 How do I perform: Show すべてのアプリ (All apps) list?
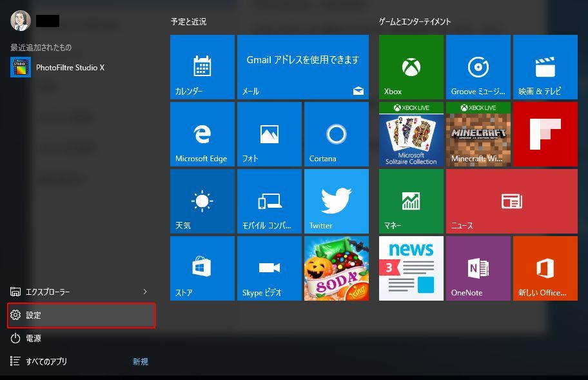(46, 362)
